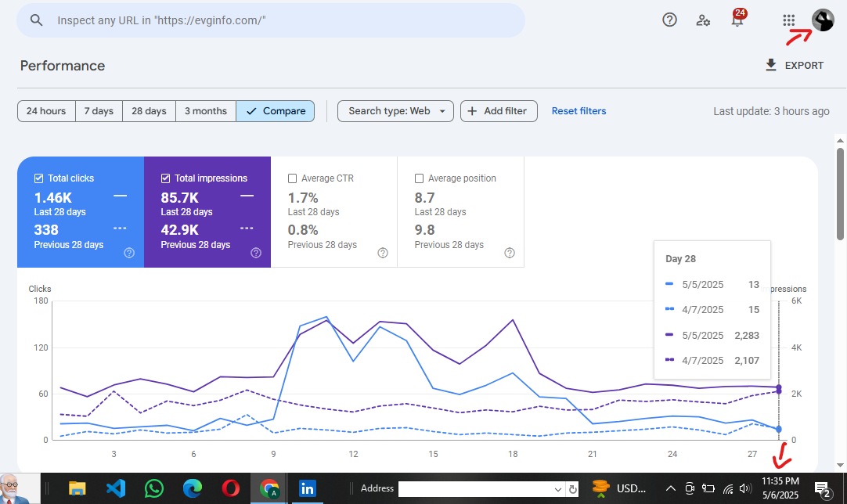The width and height of the screenshot is (847, 504).
Task: Click the help icon in Average position card
Action: (510, 253)
